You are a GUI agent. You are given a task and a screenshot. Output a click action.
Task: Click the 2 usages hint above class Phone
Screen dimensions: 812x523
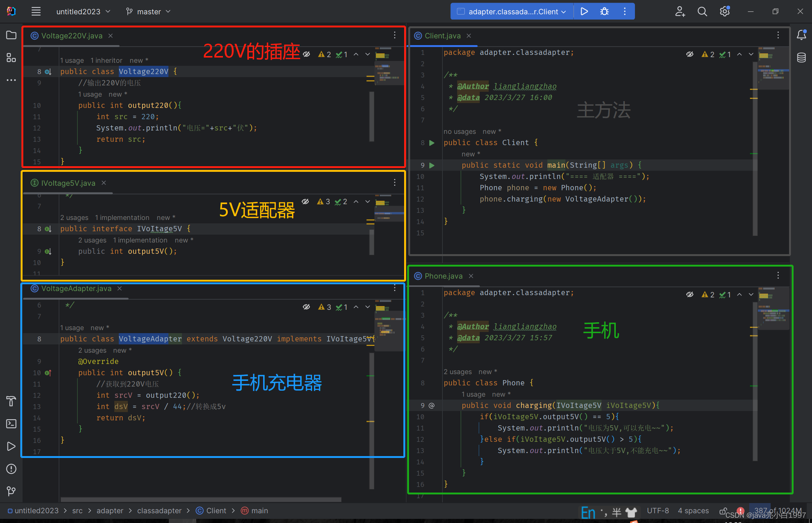[458, 372]
